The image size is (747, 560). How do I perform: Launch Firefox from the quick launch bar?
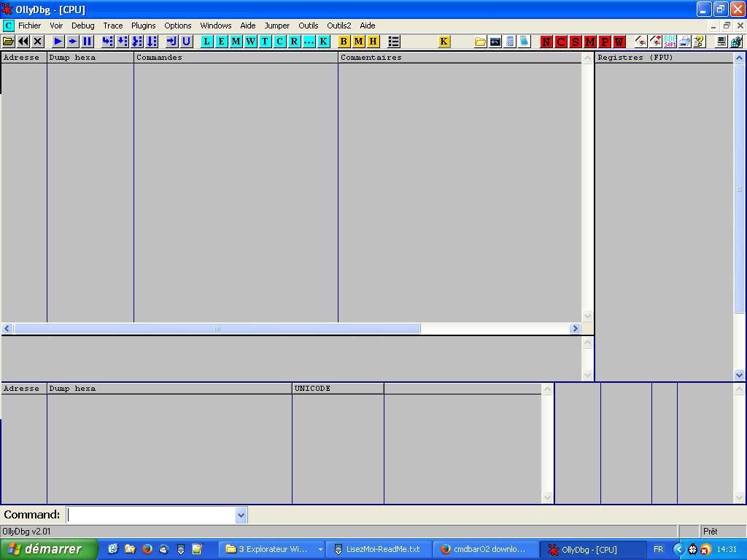coord(147,549)
